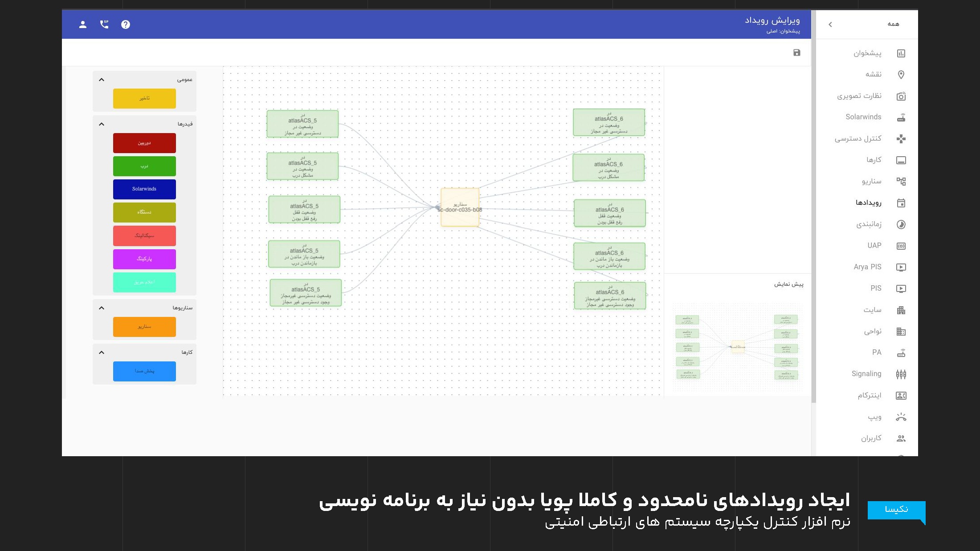Click the Signaling equalizer icon in sidebar
Screen dimensions: 980x551
pos(901,374)
